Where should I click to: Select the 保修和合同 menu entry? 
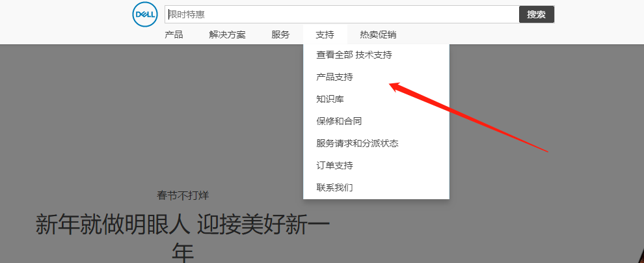tap(339, 121)
